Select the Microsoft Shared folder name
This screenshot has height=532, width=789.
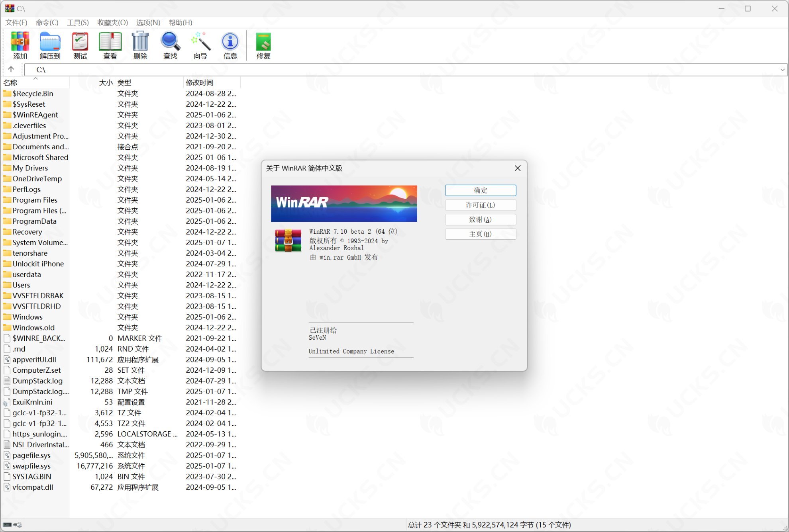click(x=40, y=157)
